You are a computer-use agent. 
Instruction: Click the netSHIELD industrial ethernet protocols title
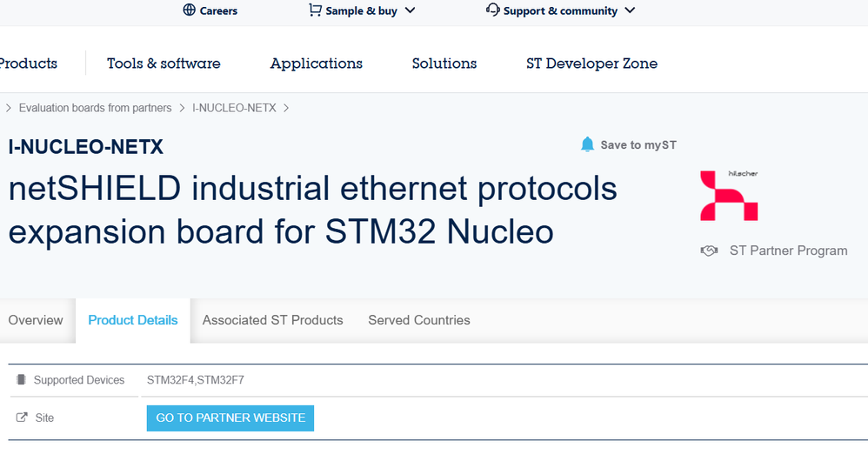tap(312, 210)
